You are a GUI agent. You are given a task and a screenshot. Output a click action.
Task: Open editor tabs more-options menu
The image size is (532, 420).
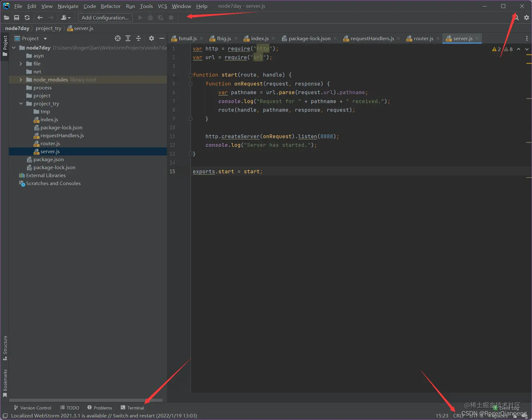(x=527, y=38)
